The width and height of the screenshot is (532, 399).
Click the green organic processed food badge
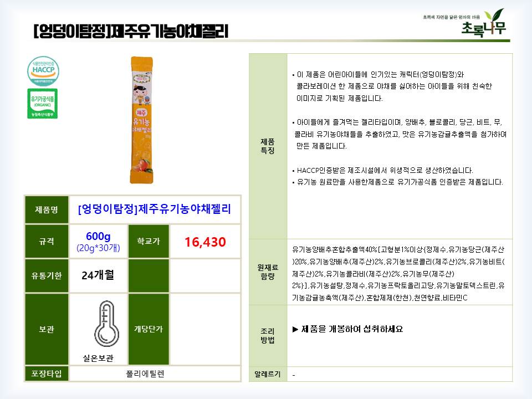pos(43,104)
